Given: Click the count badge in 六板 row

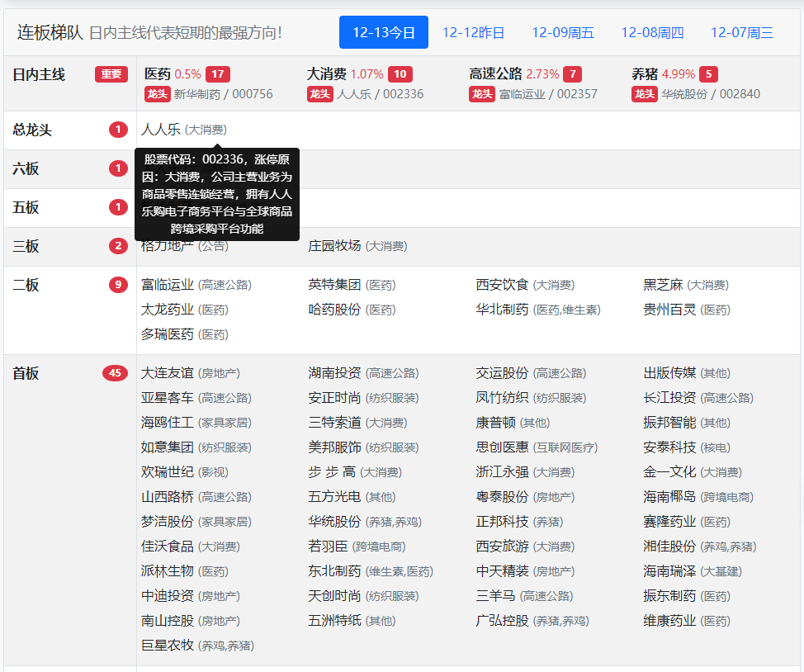Looking at the screenshot, I should tap(118, 168).
